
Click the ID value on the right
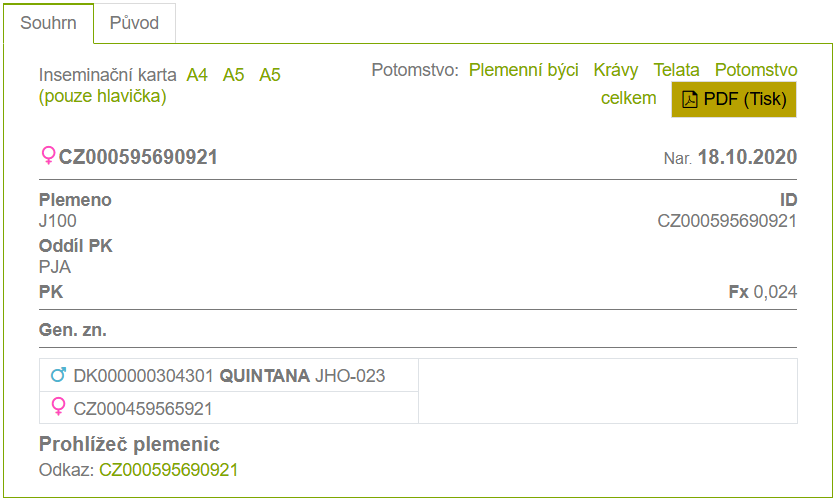726,221
